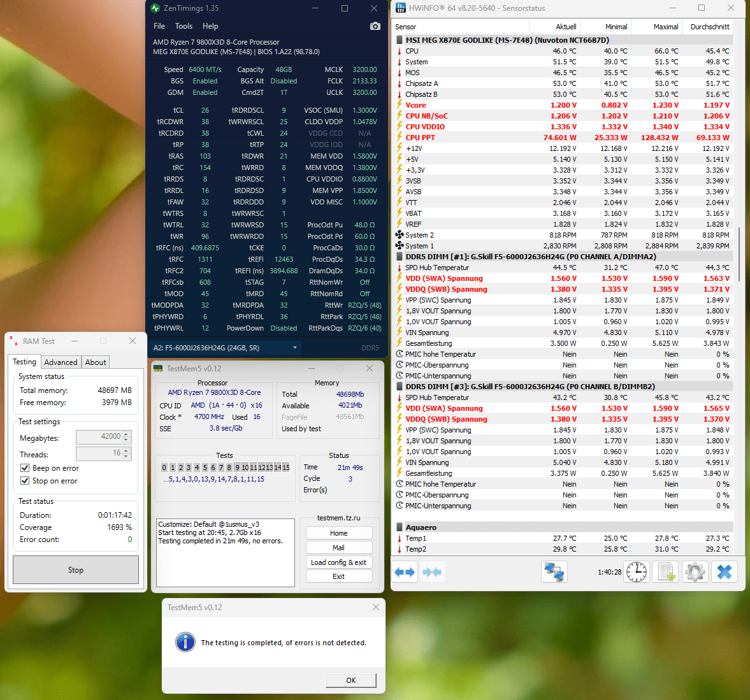The height and width of the screenshot is (700, 750).
Task: Decrease the Threads spinner value
Action: coord(126,456)
